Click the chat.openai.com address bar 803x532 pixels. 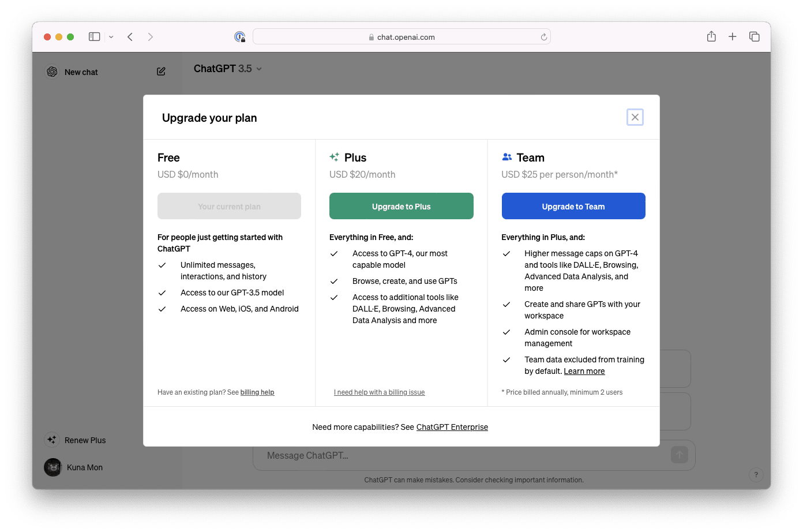[x=401, y=37]
